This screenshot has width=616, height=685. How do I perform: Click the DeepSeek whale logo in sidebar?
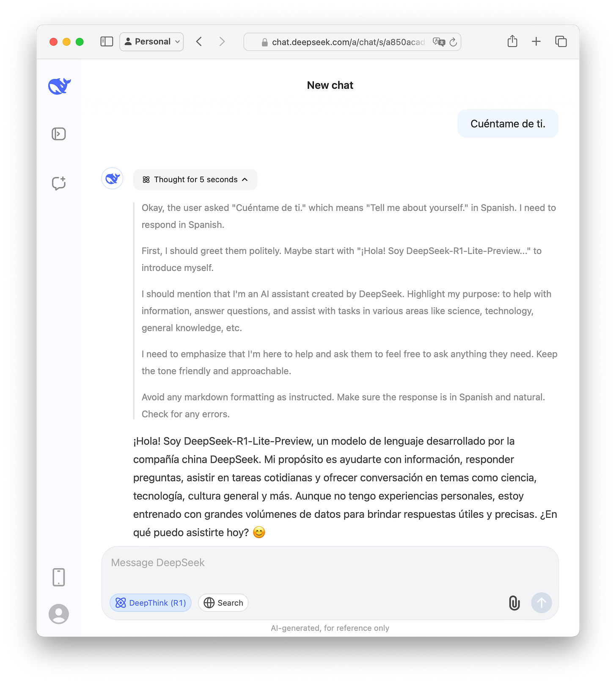pyautogui.click(x=59, y=86)
